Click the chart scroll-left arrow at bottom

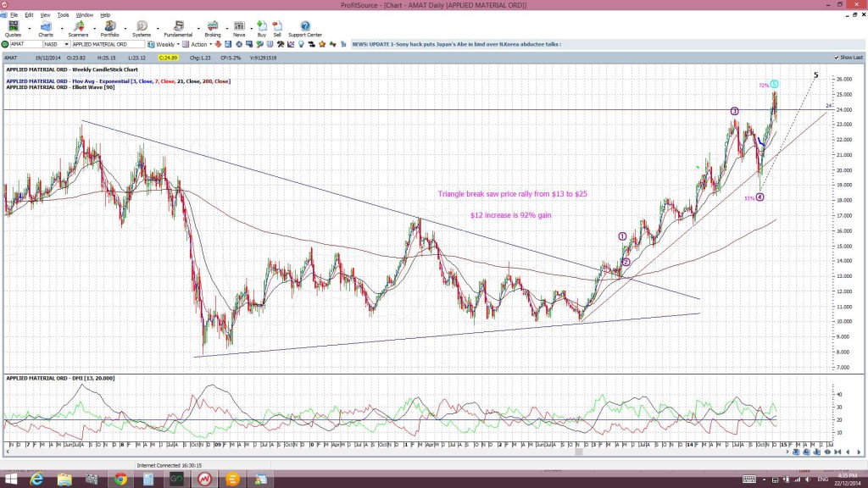pos(7,452)
